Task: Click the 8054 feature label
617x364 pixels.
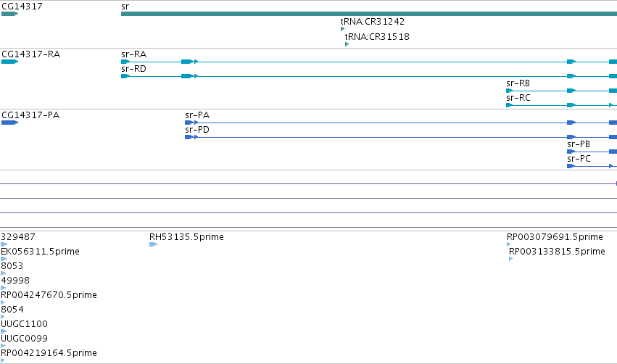Action: (12, 310)
